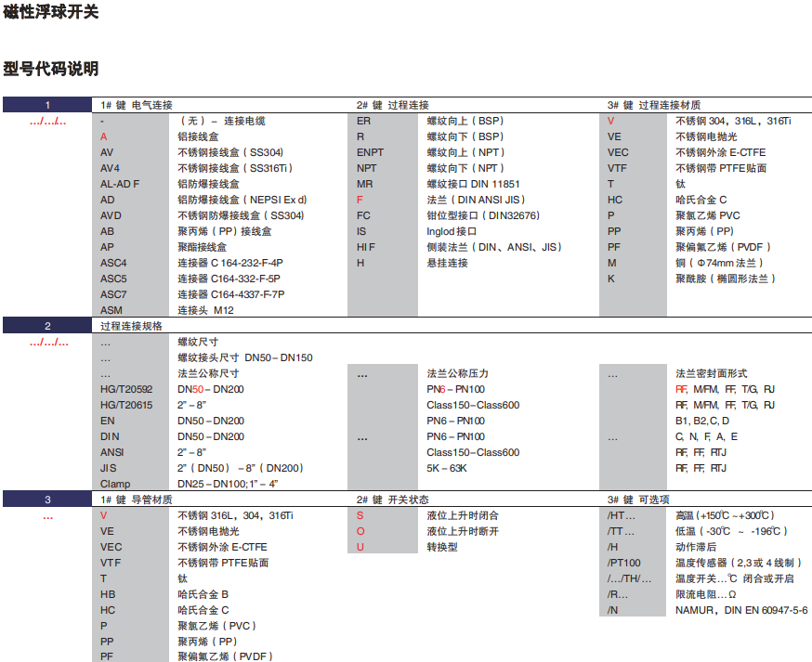
Task: Click the label 法兰公称压力
Action: coord(458,373)
